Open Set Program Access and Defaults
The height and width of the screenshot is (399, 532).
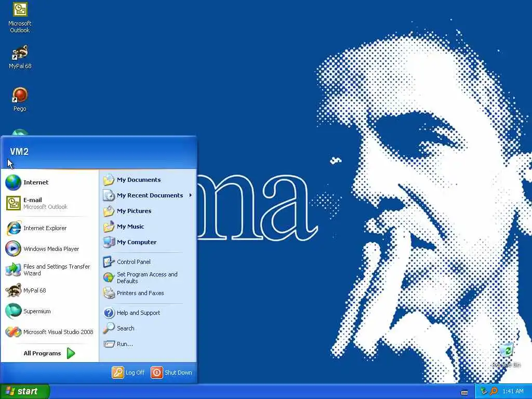point(148,277)
